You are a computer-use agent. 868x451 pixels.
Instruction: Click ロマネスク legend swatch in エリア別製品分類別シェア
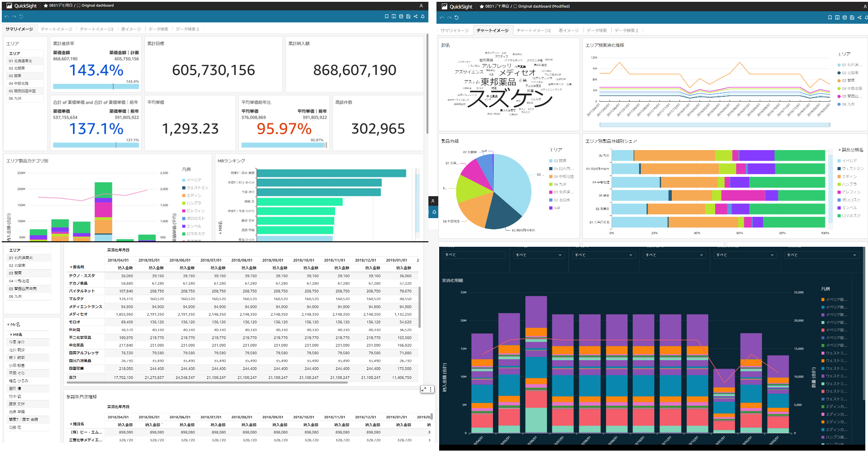[x=839, y=215]
